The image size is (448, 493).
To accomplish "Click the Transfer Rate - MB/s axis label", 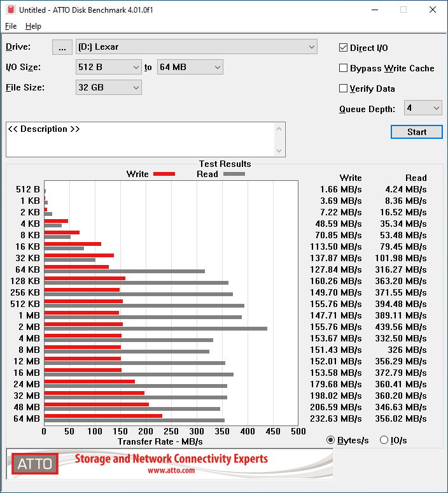I will pos(160,442).
